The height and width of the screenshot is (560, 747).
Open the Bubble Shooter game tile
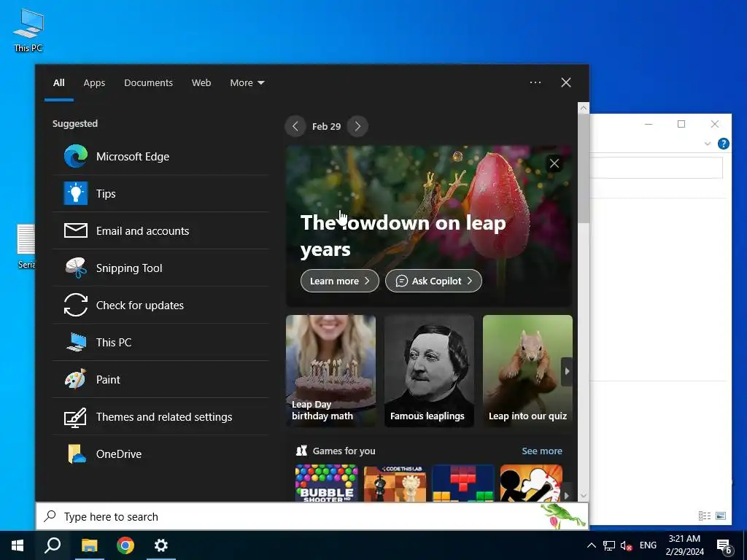click(326, 483)
